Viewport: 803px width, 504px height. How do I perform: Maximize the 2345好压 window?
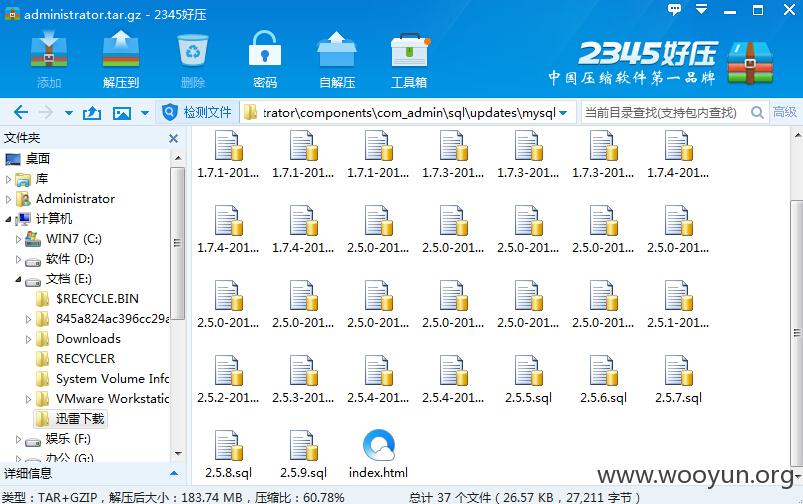pyautogui.click(x=758, y=10)
